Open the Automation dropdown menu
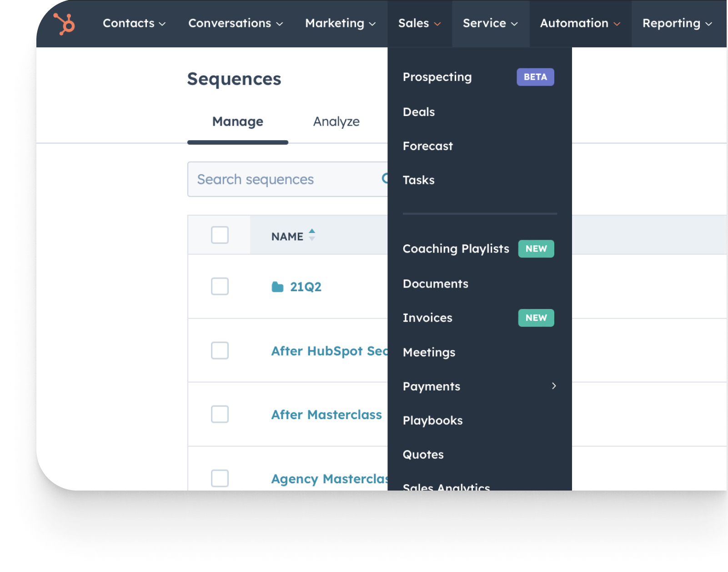 click(x=580, y=23)
